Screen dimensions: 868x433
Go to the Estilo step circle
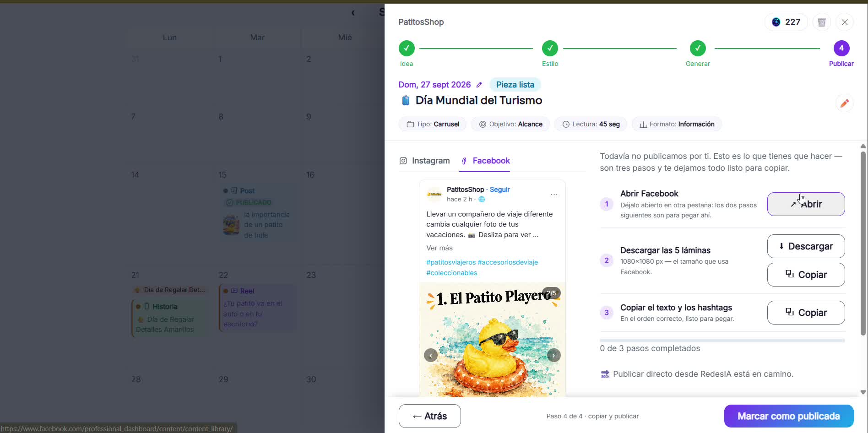(550, 48)
